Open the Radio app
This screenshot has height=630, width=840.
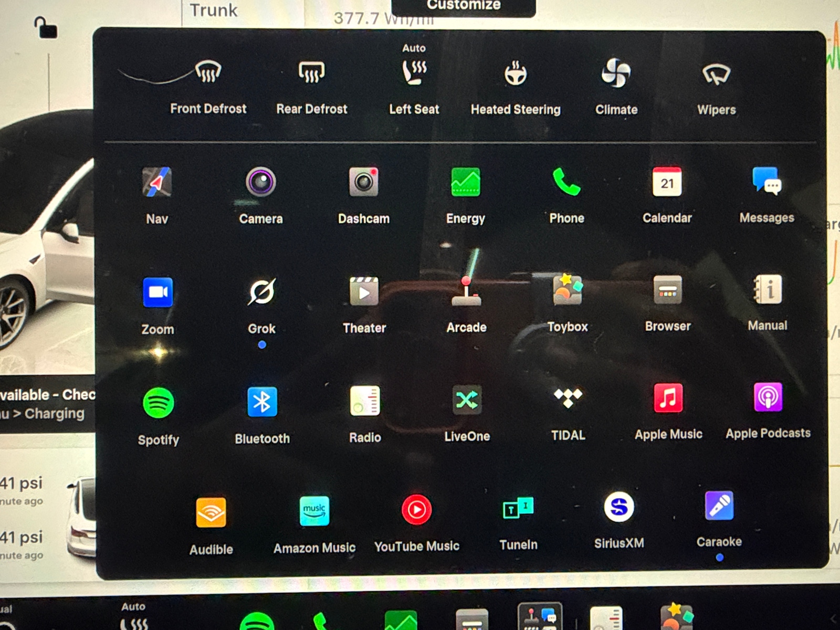[365, 401]
